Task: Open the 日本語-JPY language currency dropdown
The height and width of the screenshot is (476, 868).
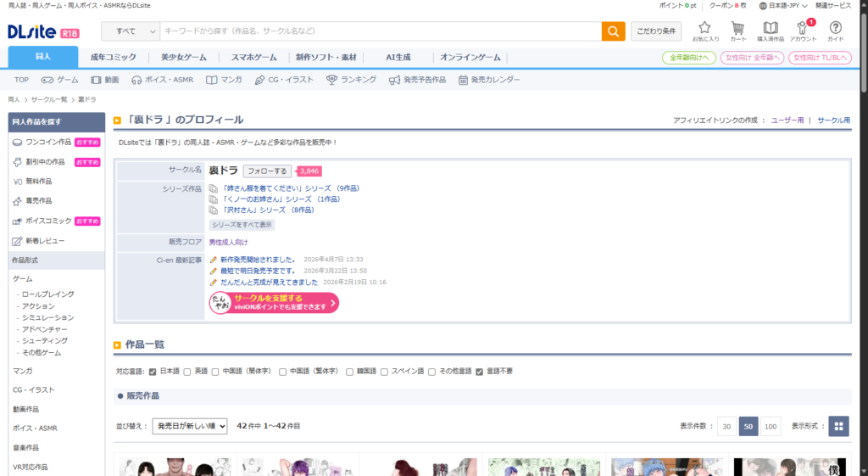Action: pos(782,5)
